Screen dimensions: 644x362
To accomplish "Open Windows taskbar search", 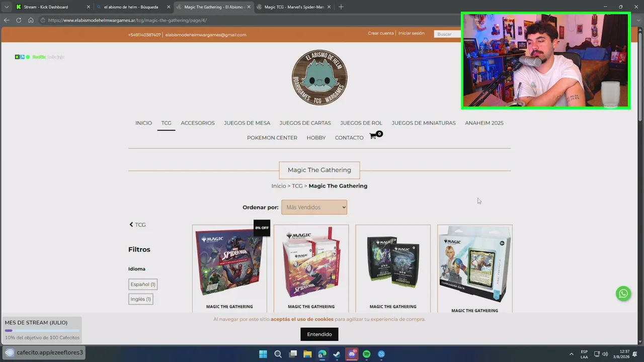I will tap(278, 354).
